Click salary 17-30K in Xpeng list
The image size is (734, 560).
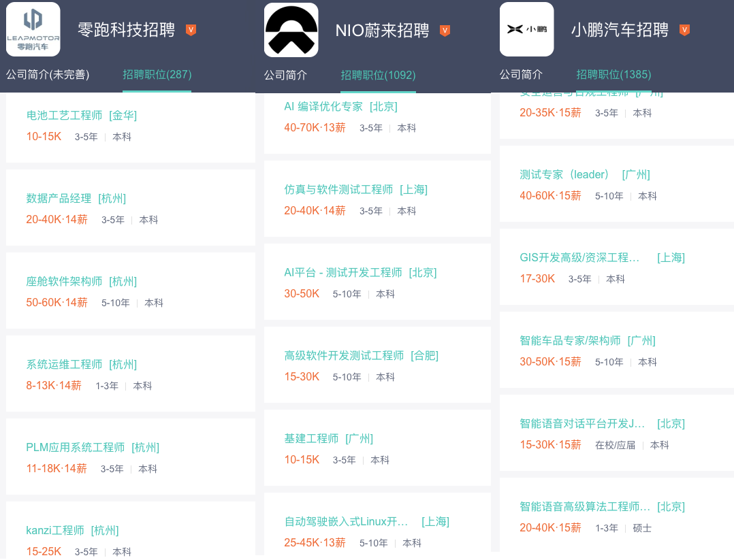click(537, 279)
